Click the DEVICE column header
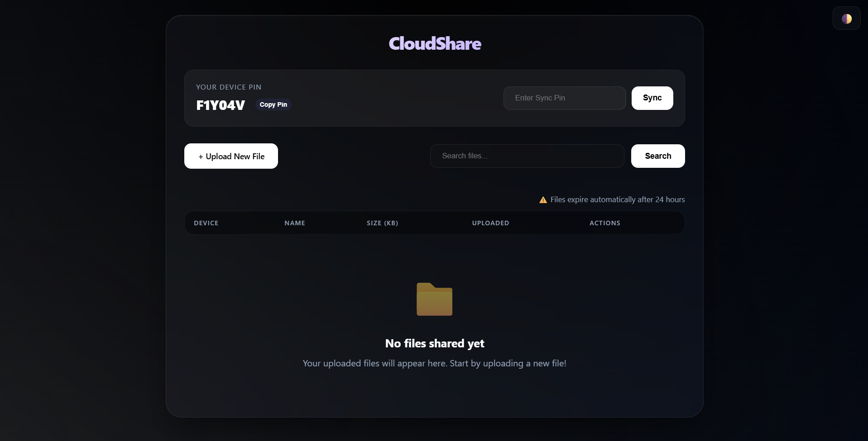 (206, 223)
